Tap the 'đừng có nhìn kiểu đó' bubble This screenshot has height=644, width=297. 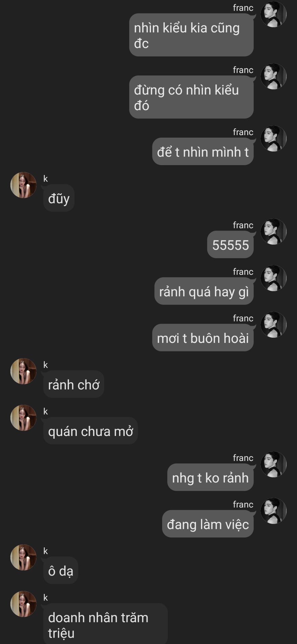pyautogui.click(x=191, y=97)
